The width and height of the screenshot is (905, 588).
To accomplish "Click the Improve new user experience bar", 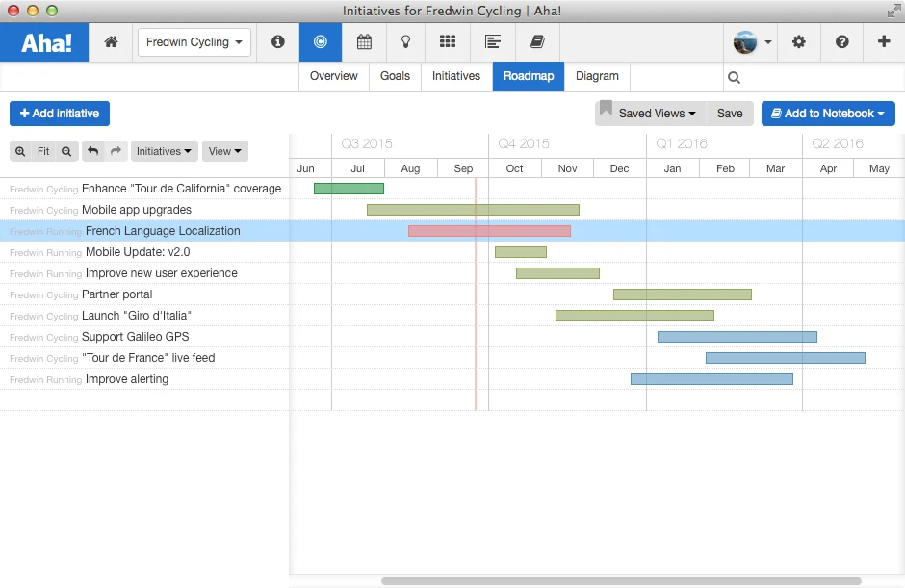I will [557, 273].
